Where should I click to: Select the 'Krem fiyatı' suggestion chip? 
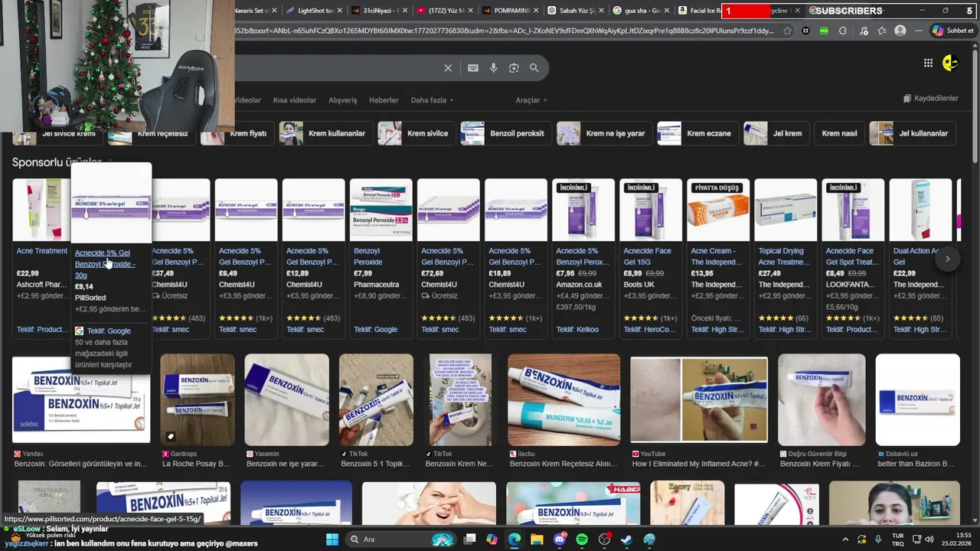click(x=237, y=133)
